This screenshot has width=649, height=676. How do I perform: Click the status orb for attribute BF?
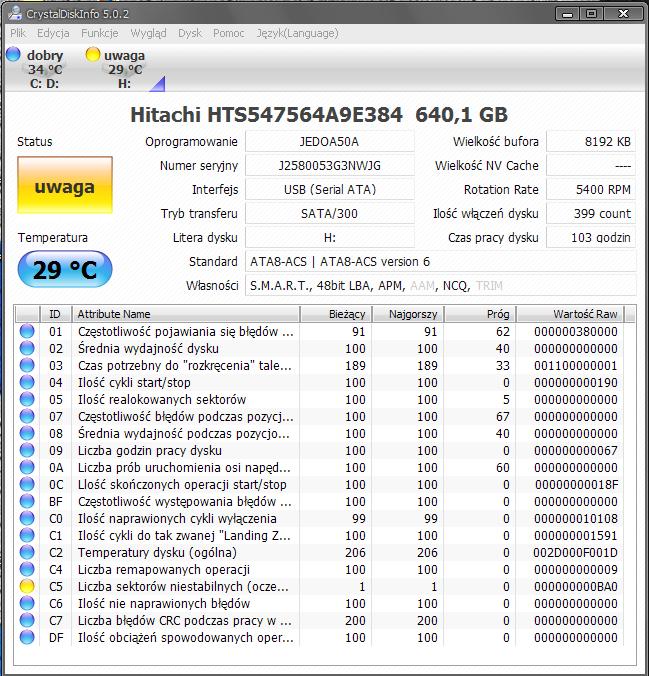27,501
